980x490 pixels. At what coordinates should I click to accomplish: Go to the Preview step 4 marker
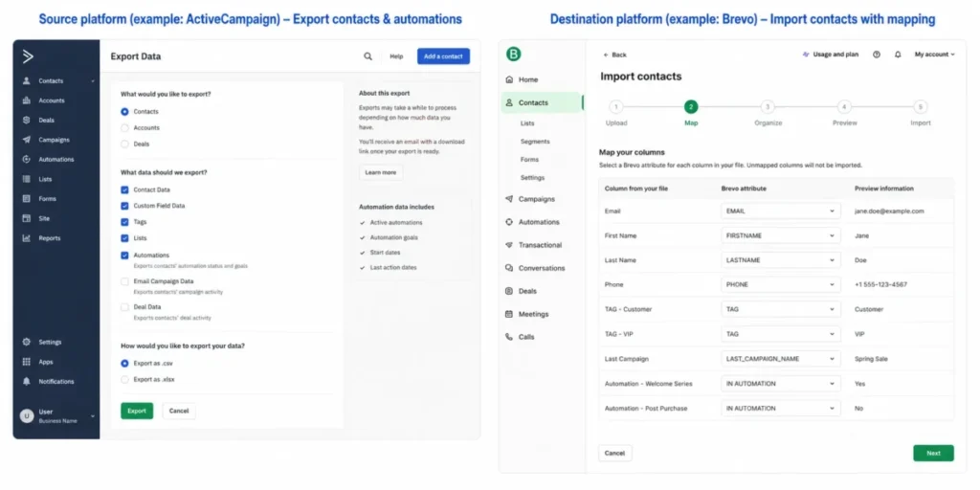coord(844,107)
